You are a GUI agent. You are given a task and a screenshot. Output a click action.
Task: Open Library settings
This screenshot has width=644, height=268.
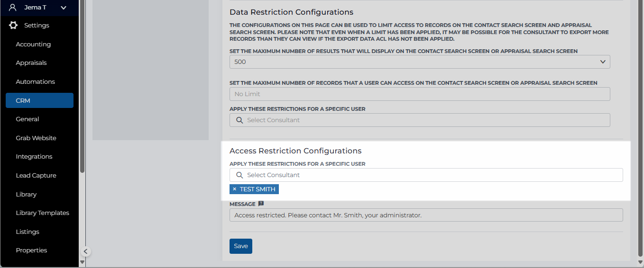26,194
